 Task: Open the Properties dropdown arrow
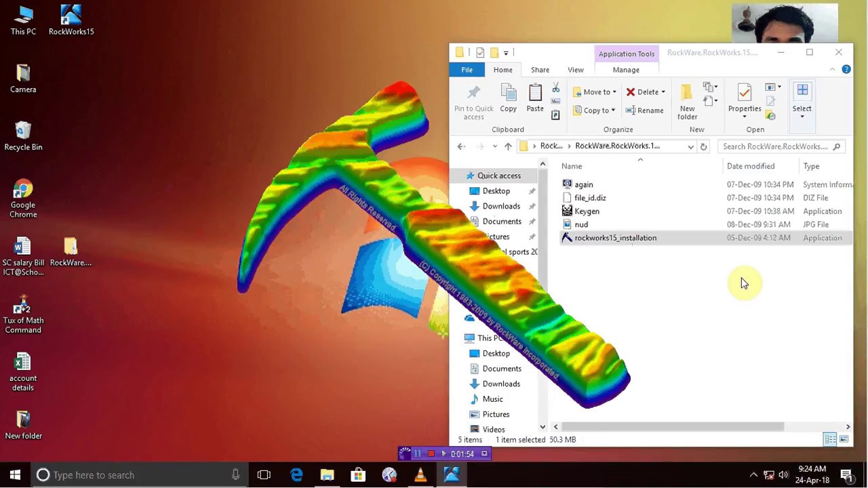(x=745, y=117)
